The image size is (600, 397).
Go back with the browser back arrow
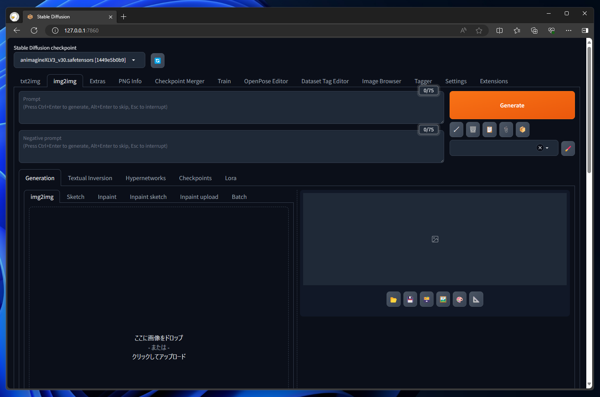(16, 30)
